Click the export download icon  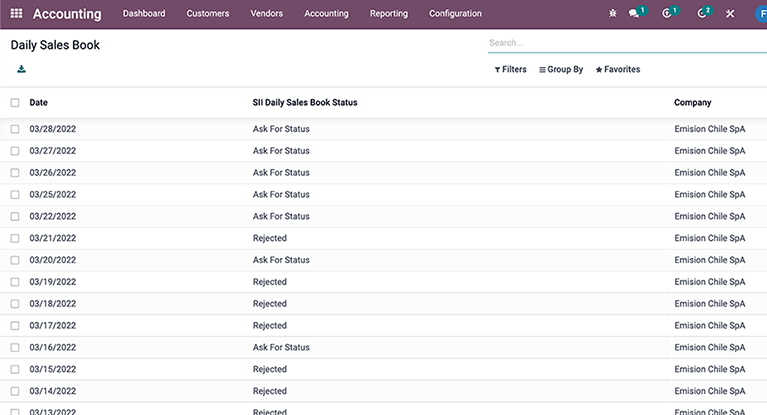[21, 69]
